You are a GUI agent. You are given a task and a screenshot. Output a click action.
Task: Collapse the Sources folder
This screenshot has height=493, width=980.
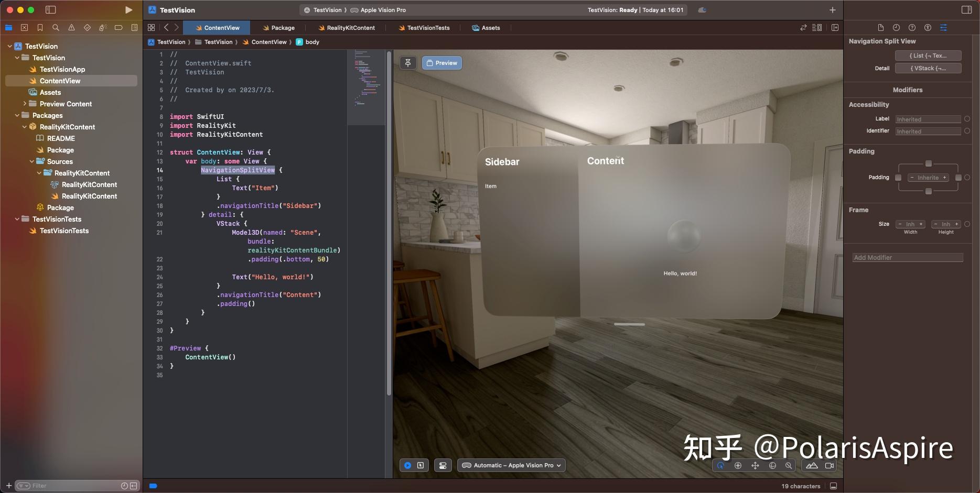pos(31,161)
